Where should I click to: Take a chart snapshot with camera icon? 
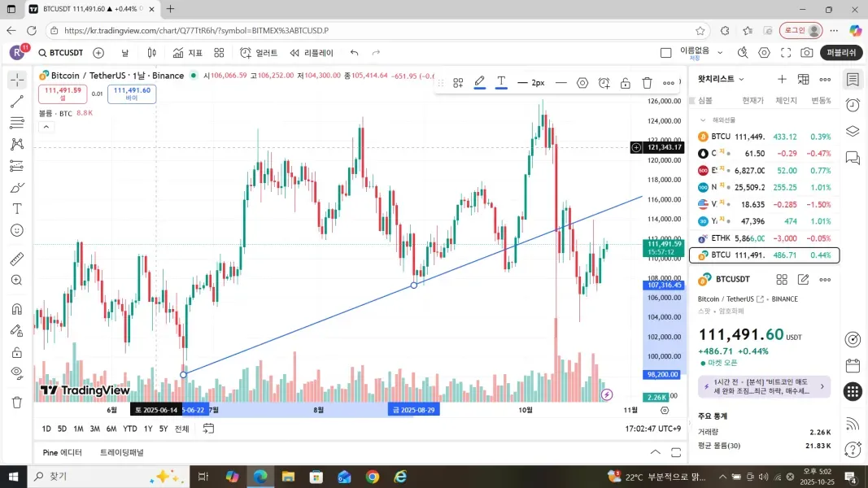[807, 53]
